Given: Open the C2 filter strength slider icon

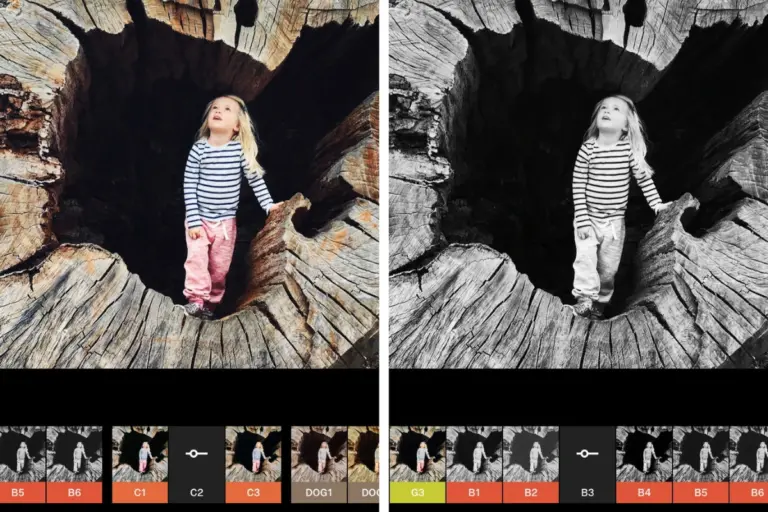Looking at the screenshot, I should (196, 454).
